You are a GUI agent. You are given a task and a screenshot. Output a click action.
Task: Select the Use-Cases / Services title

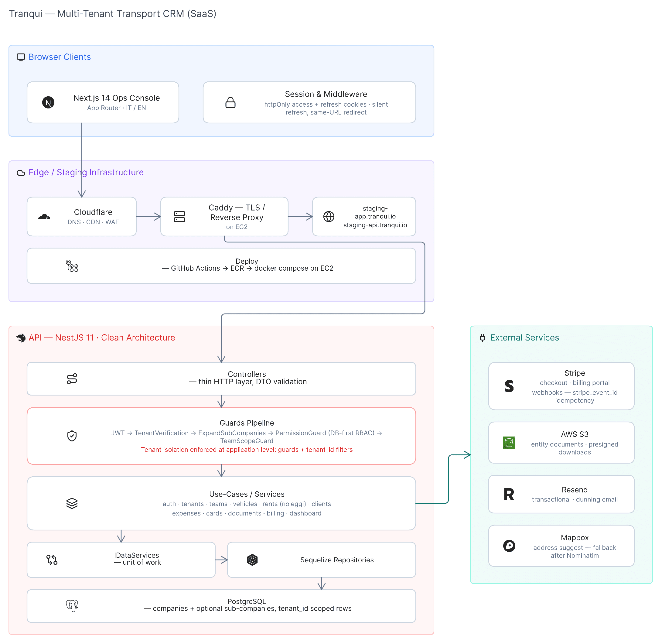pos(247,494)
